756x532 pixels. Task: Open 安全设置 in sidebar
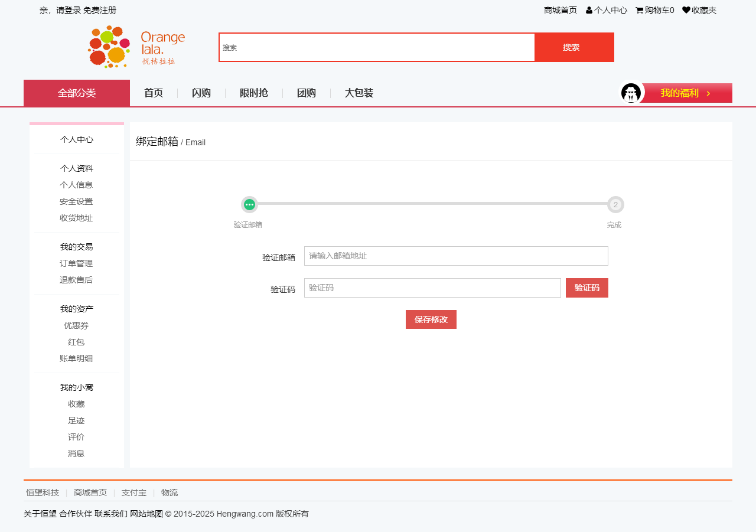(76, 201)
